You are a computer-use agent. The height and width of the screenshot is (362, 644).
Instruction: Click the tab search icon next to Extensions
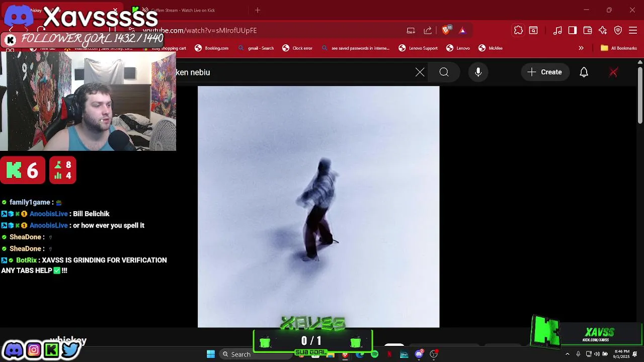click(533, 31)
